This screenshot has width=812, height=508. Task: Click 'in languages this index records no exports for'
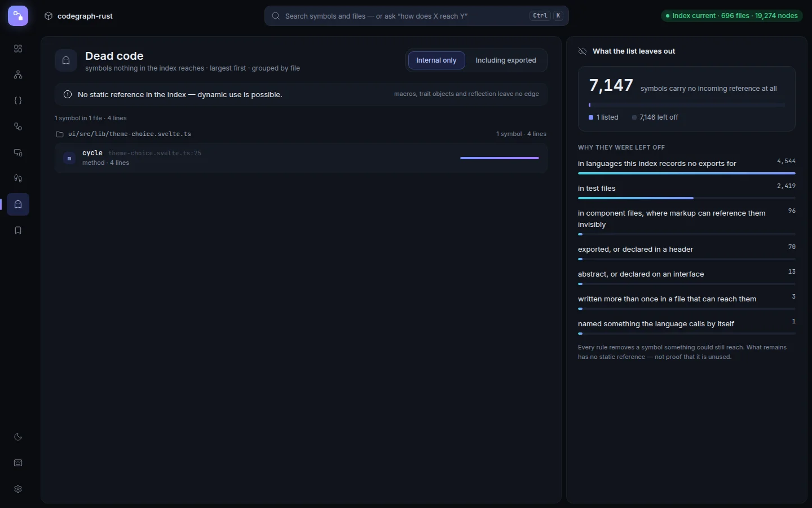687,167
